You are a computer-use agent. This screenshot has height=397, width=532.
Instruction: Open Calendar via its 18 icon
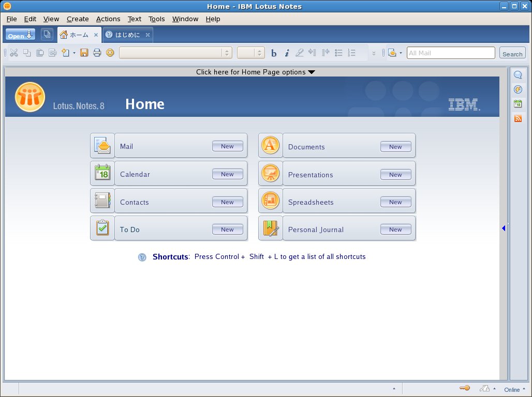[x=102, y=173]
